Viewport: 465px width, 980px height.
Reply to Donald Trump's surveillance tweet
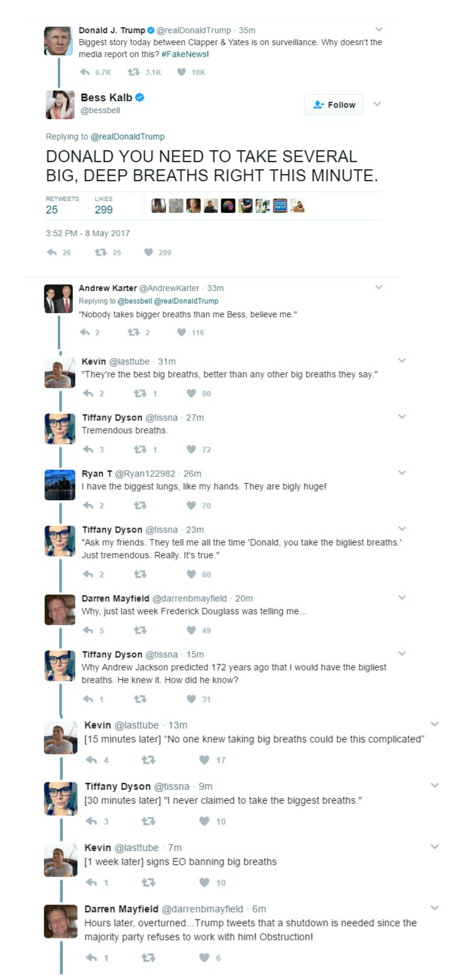coord(85,72)
